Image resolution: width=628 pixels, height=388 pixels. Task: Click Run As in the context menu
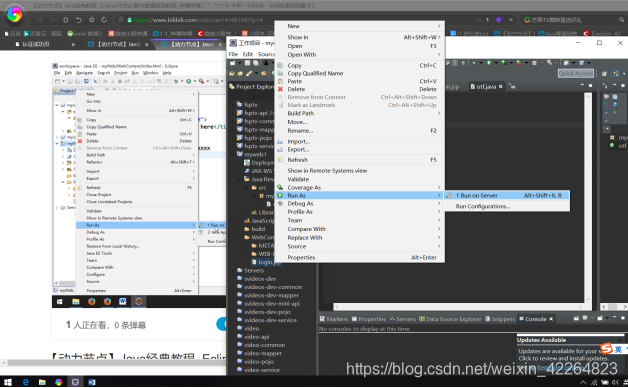click(x=360, y=195)
